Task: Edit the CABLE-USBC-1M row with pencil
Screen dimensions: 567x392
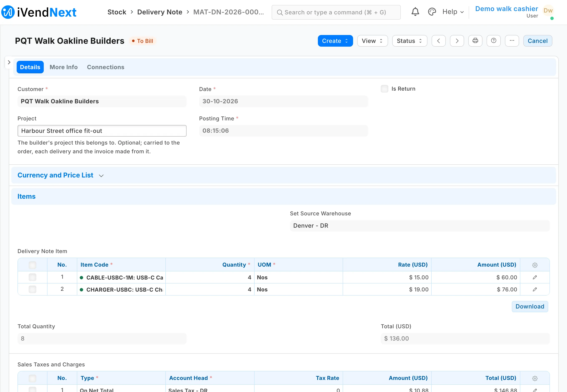Action: pos(535,277)
